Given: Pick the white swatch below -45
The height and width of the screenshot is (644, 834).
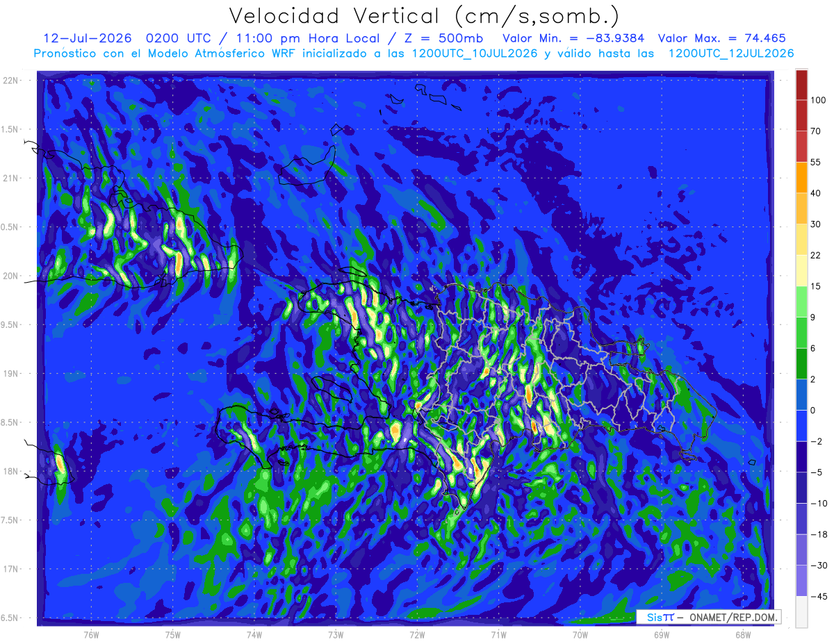Looking at the screenshot, I should tap(801, 612).
